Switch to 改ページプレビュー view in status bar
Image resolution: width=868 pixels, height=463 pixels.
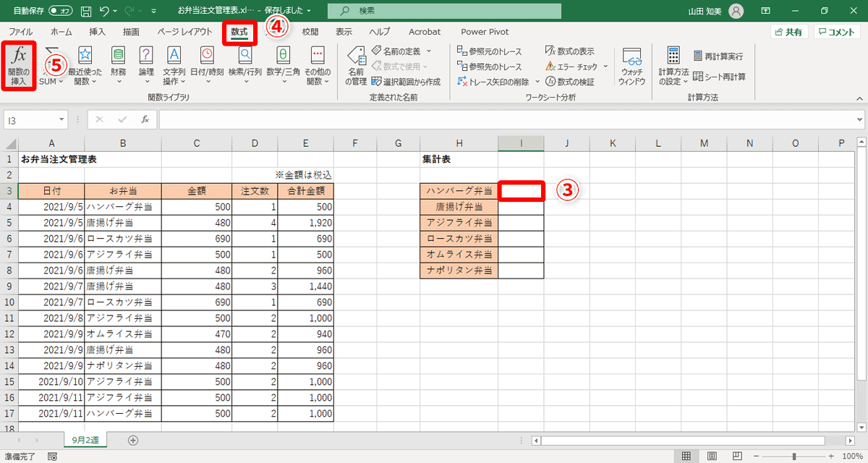click(736, 456)
